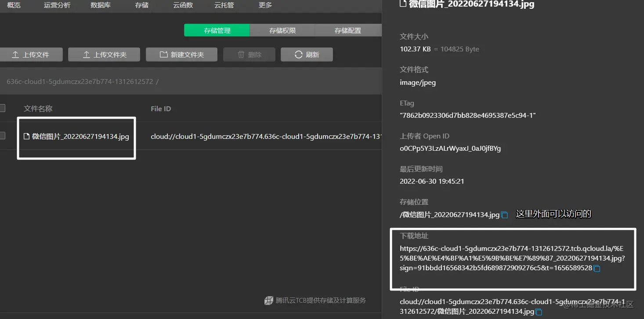Open the 概览 menu
This screenshot has height=319, width=644.
(x=14, y=5)
